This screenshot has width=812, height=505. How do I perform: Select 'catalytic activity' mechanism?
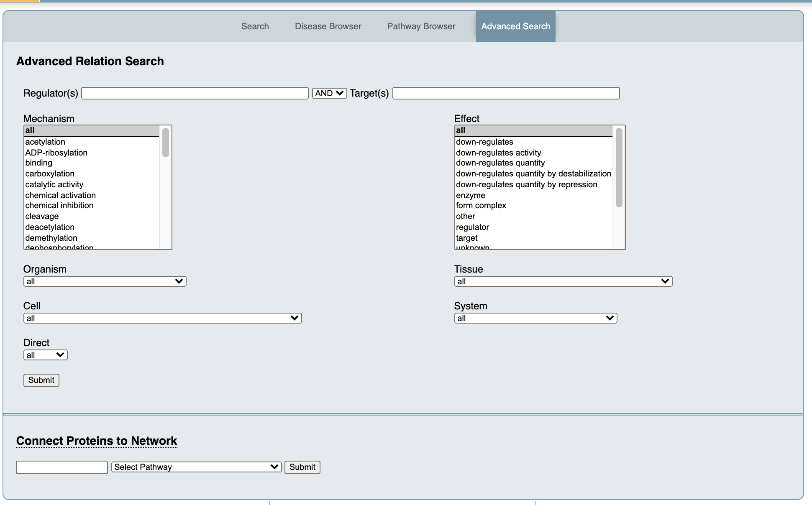coord(92,185)
